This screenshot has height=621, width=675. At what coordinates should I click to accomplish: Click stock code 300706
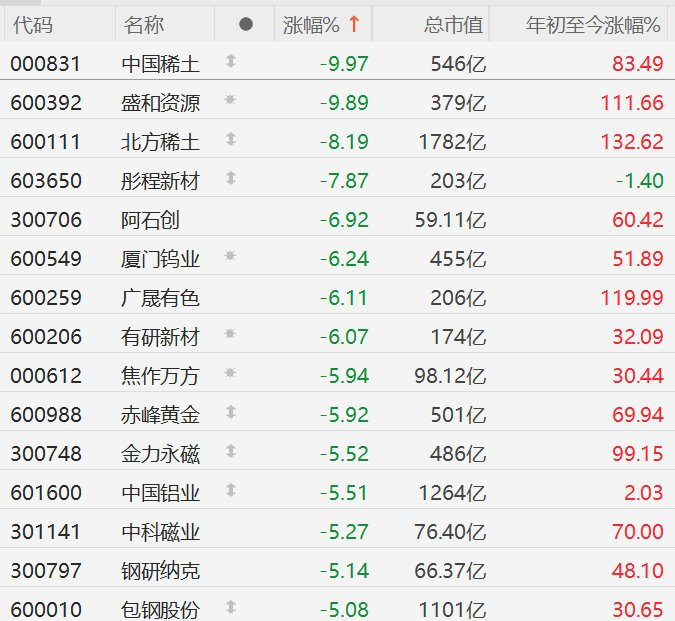point(46,220)
